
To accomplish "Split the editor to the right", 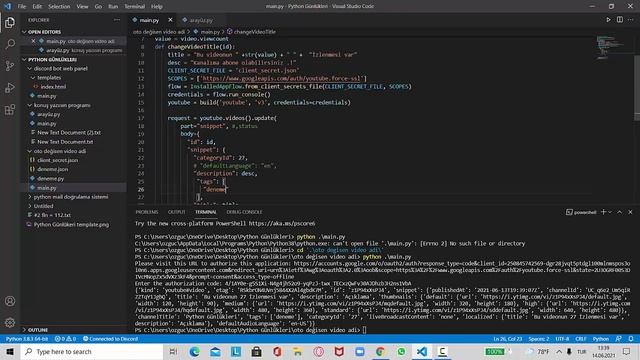I will (x=620, y=20).
